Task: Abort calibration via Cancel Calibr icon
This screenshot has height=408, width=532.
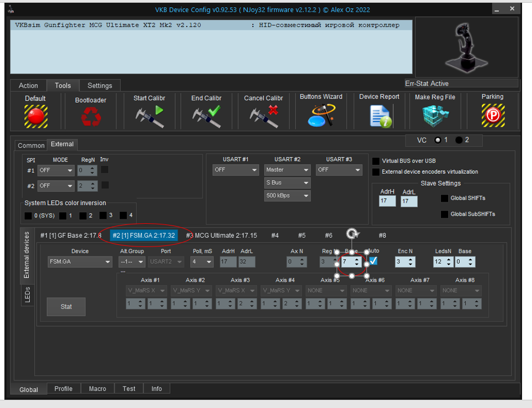Action: click(263, 116)
